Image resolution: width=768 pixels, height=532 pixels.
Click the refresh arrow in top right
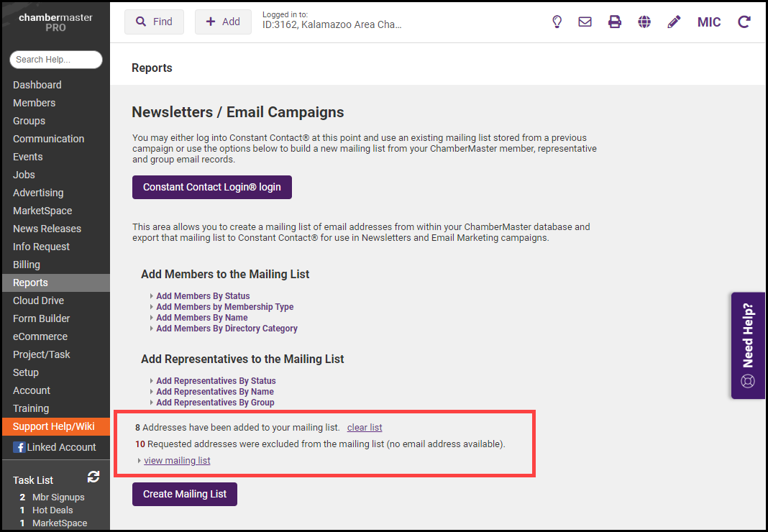(744, 22)
